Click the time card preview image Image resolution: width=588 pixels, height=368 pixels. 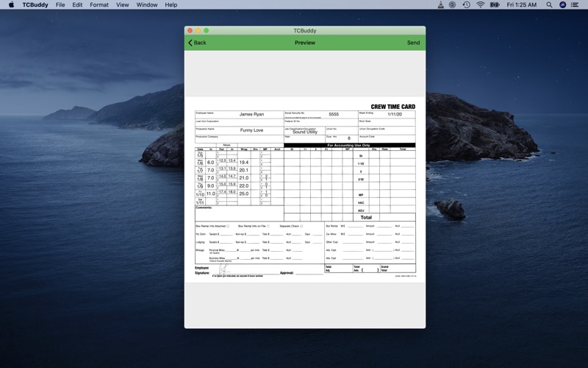[x=305, y=190]
